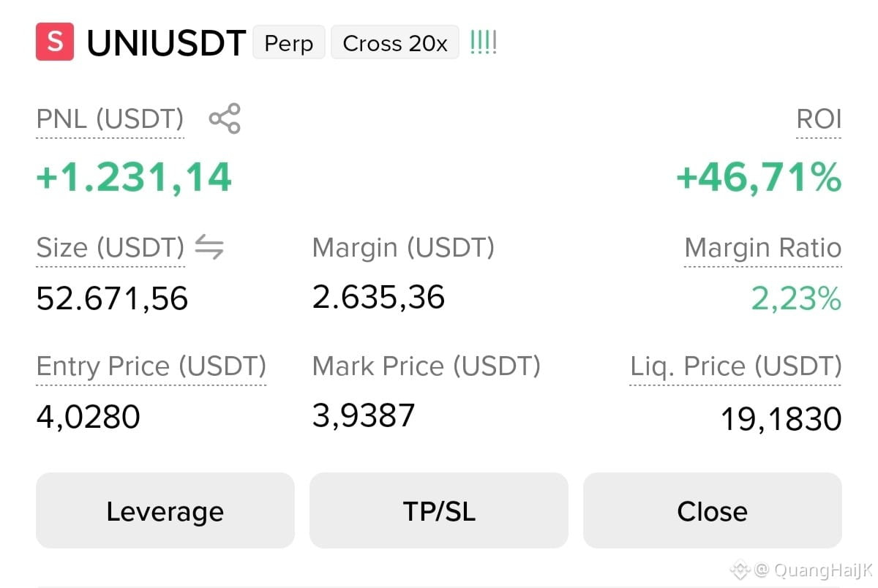Tap the 3,9387 mark price value
Screen dimensions: 878x588
364,415
